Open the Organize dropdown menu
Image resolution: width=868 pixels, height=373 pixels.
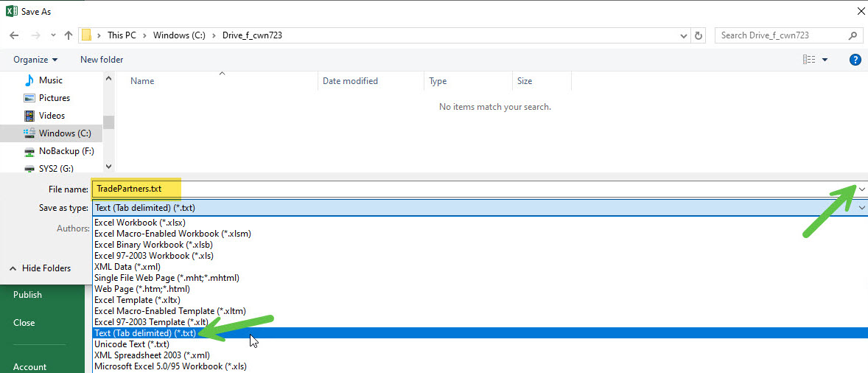point(35,60)
